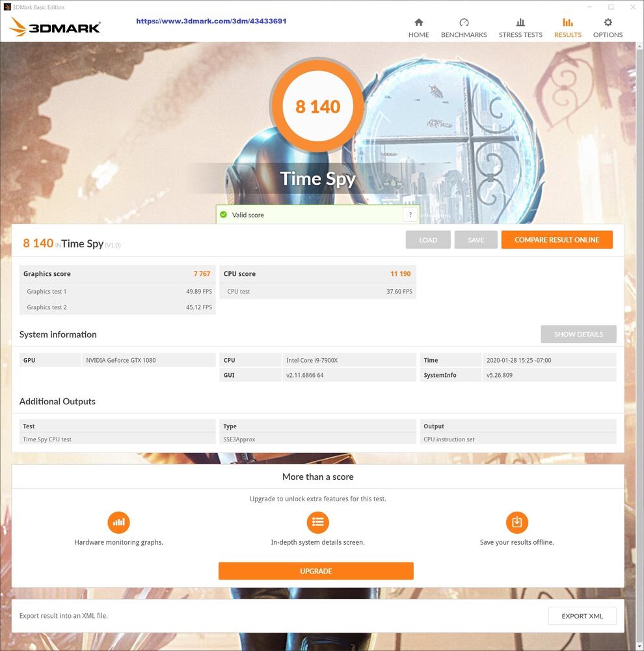Click the 3DMark title bar app icon

tap(7, 7)
